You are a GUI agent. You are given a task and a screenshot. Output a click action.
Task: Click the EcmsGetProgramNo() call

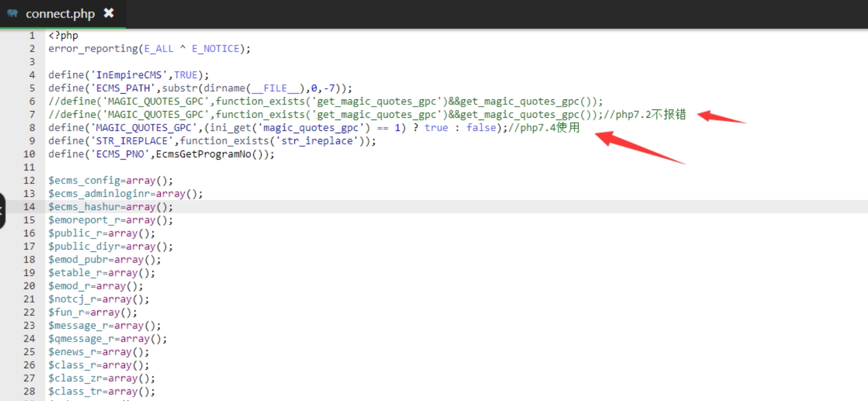pos(209,154)
